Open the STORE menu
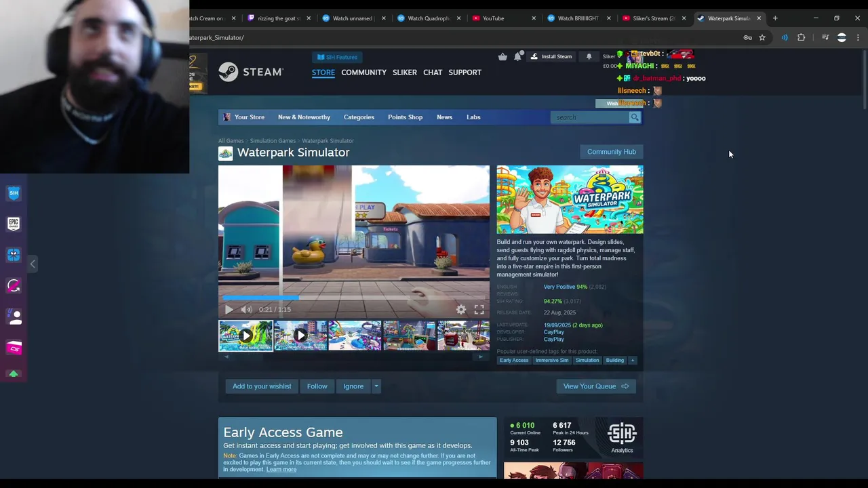Image resolution: width=868 pixels, height=488 pixels. [323, 72]
